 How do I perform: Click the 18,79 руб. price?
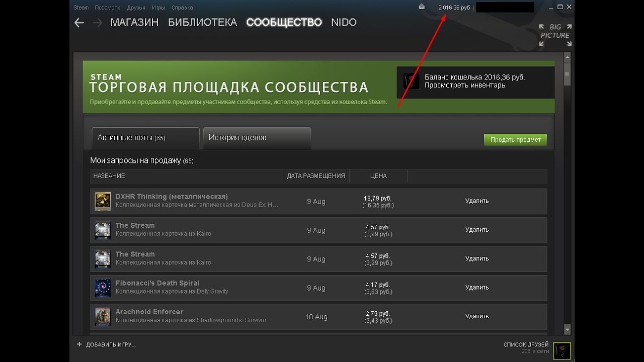click(378, 198)
